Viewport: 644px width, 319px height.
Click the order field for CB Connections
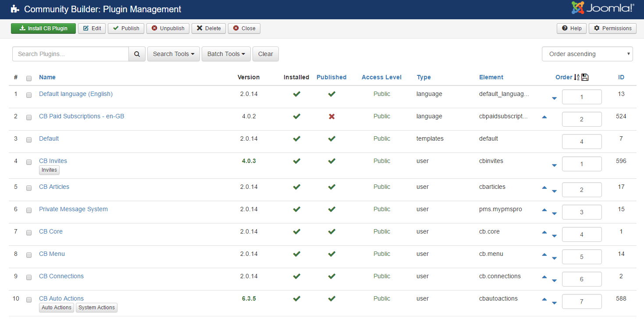(x=582, y=279)
